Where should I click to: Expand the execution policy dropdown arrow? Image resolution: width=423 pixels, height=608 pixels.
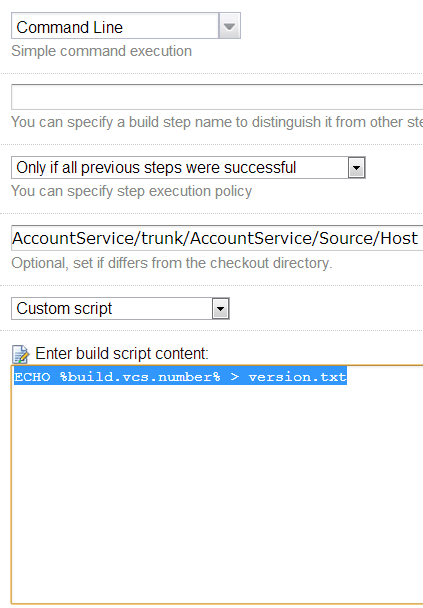(357, 168)
